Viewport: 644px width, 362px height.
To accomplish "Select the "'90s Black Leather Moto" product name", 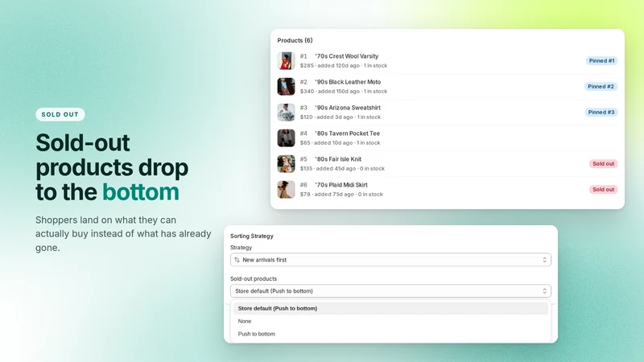I will (348, 82).
